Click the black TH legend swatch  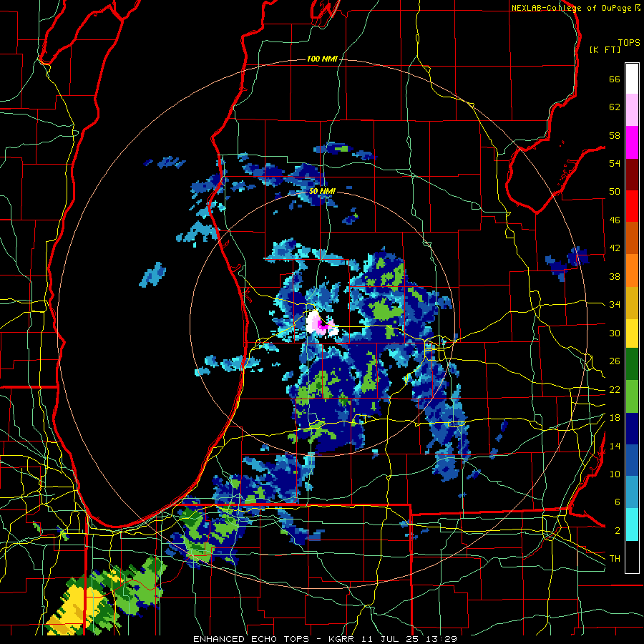tap(632, 557)
